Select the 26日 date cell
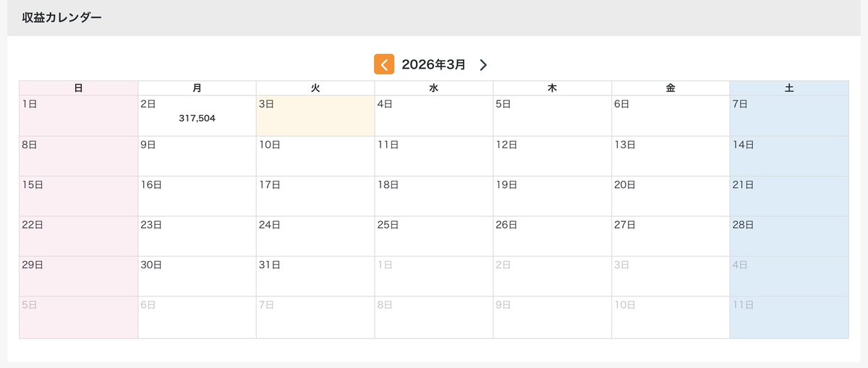The image size is (868, 368). pyautogui.click(x=553, y=236)
